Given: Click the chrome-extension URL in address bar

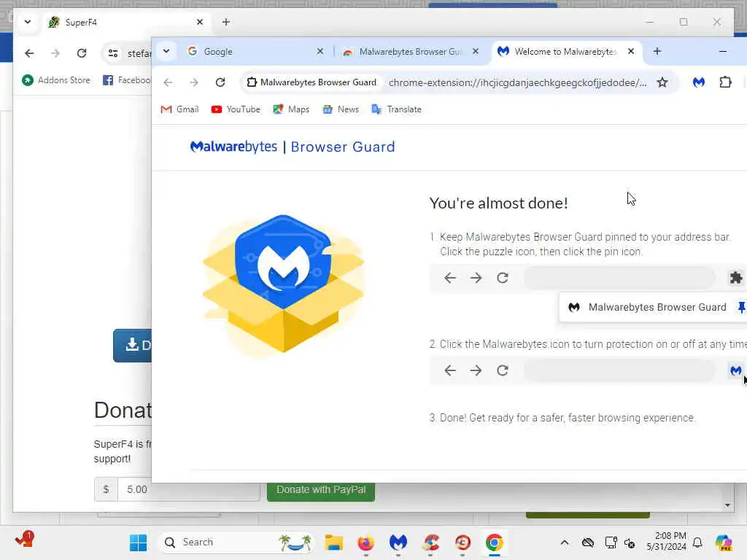Looking at the screenshot, I should [x=517, y=82].
